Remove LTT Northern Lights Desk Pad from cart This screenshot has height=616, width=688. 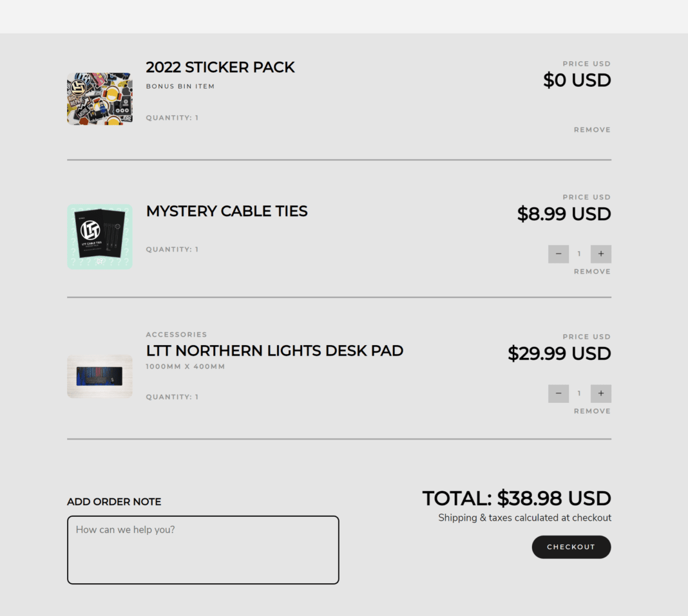click(592, 411)
